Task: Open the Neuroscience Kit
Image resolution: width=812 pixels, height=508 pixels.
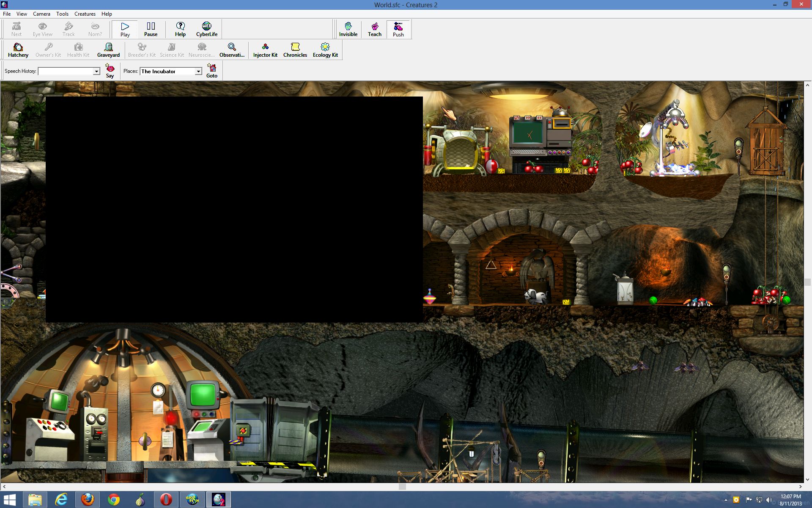Action: click(x=202, y=50)
